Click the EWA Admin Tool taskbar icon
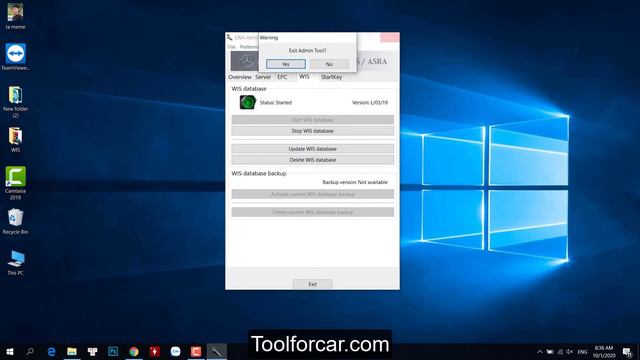 [217, 351]
